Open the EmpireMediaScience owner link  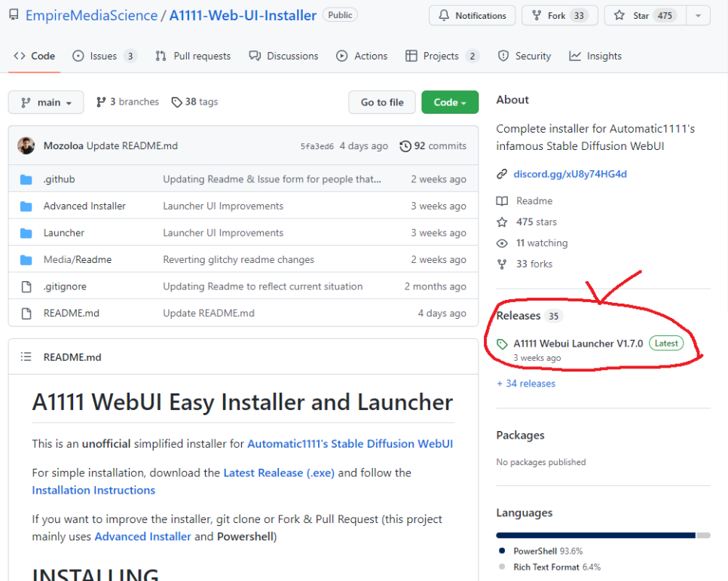coord(91,15)
